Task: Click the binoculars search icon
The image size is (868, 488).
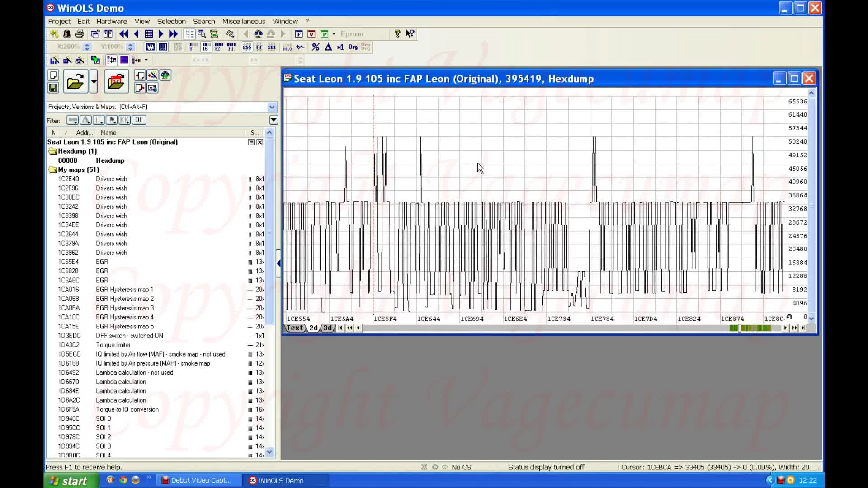Action: click(258, 34)
